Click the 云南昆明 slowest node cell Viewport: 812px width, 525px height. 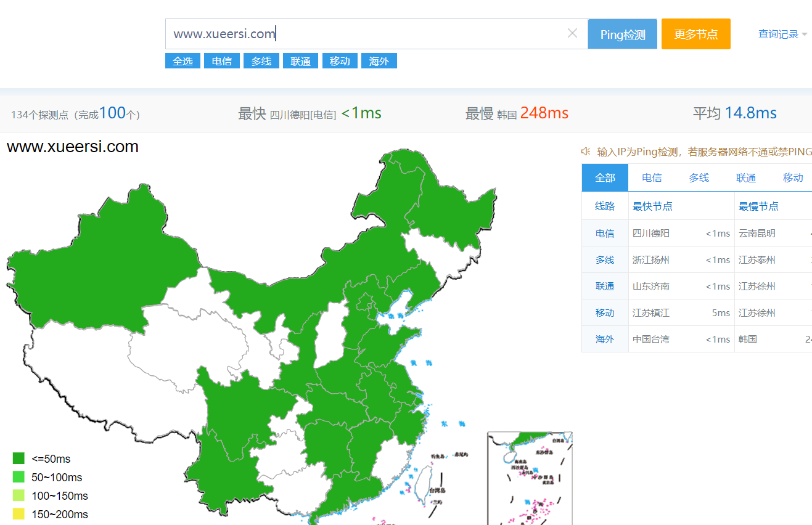click(x=757, y=234)
